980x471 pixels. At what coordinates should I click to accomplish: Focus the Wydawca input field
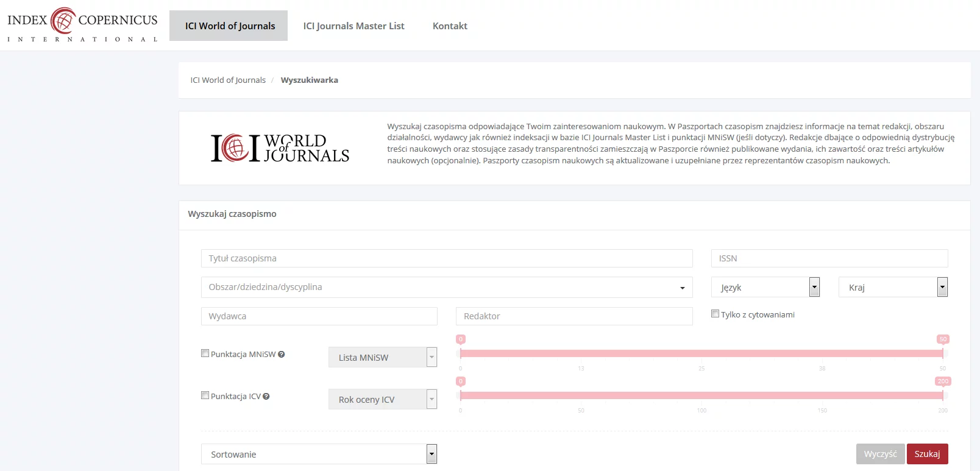pyautogui.click(x=319, y=316)
